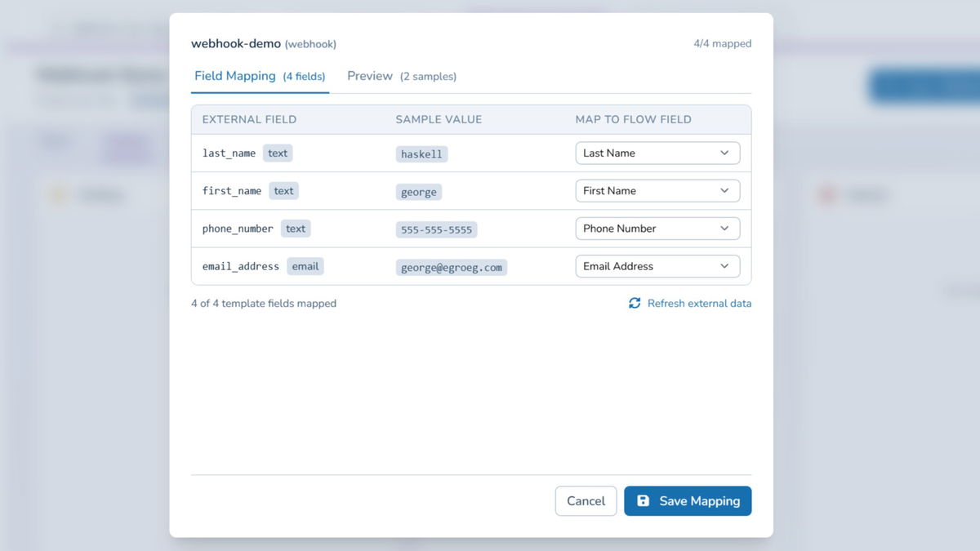The height and width of the screenshot is (551, 980).
Task: Open the First Name mapping dropdown
Action: [x=657, y=190]
